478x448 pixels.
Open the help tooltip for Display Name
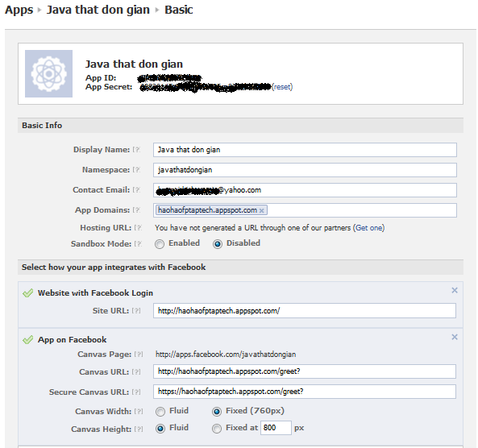click(136, 150)
